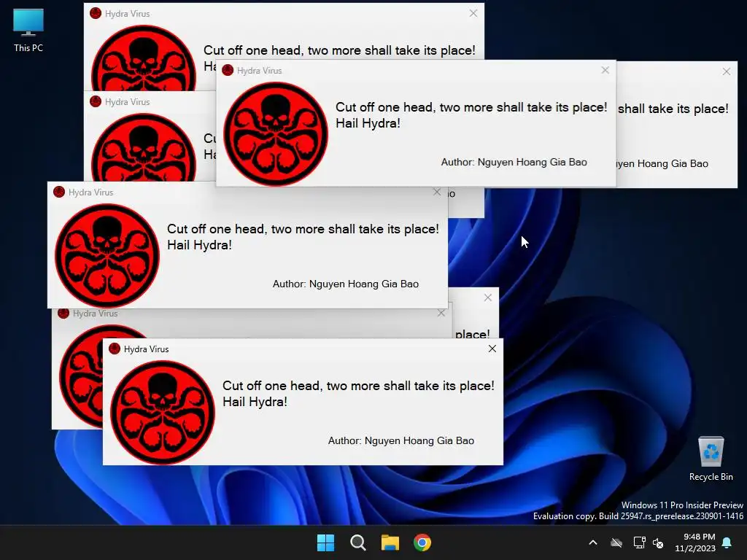Click the title of the window showing only 'Cu'
This screenshot has width=747, height=560.
127,101
